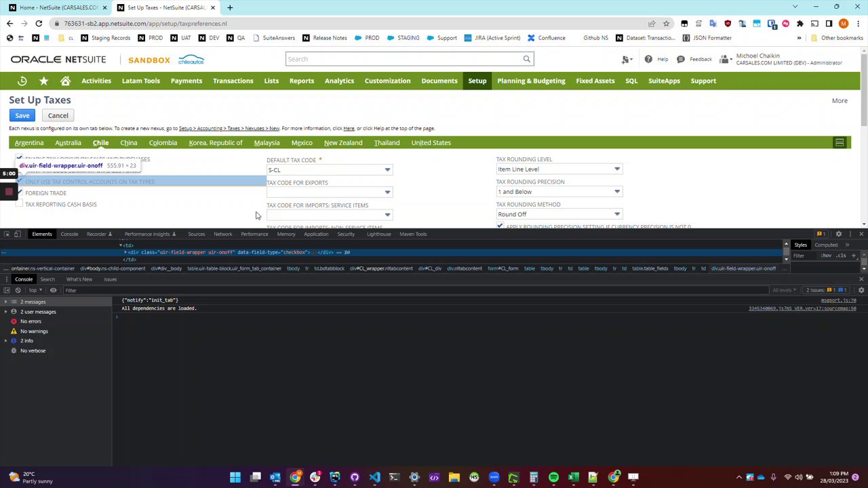Click the Save button

tap(22, 115)
